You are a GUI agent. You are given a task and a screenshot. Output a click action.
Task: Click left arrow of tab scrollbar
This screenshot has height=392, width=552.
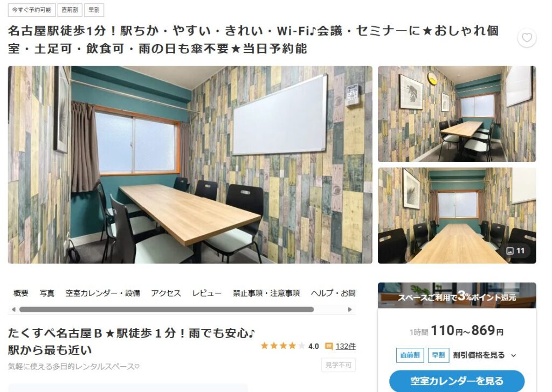13,310
